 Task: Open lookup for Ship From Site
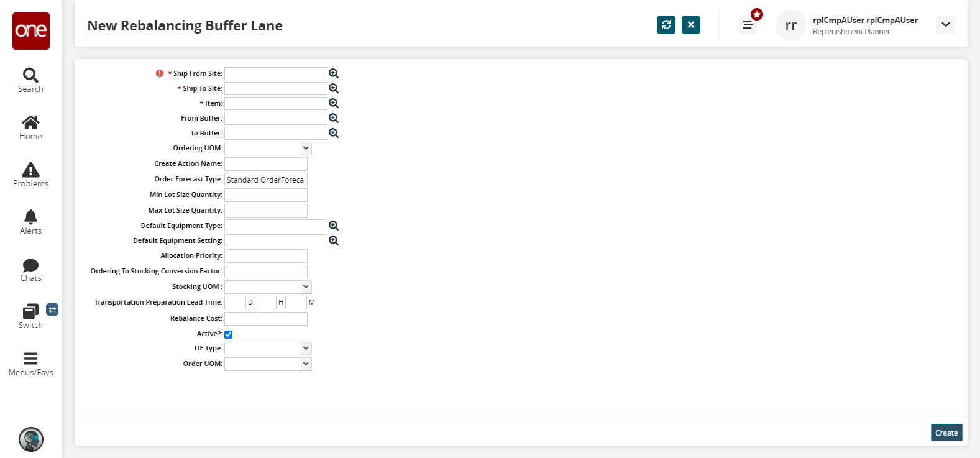point(334,73)
